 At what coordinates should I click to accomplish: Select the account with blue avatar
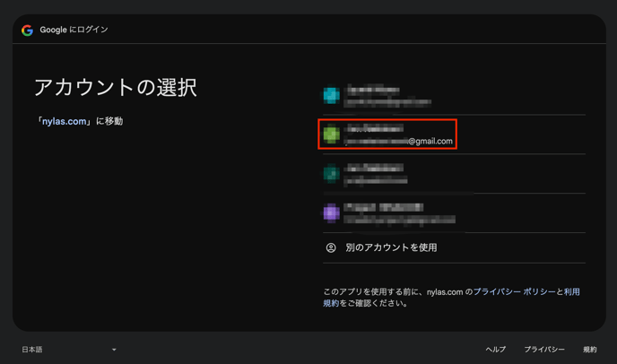454,95
